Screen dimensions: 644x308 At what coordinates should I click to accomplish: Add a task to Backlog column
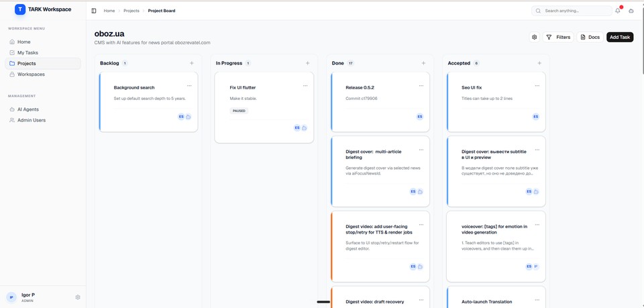click(x=192, y=63)
